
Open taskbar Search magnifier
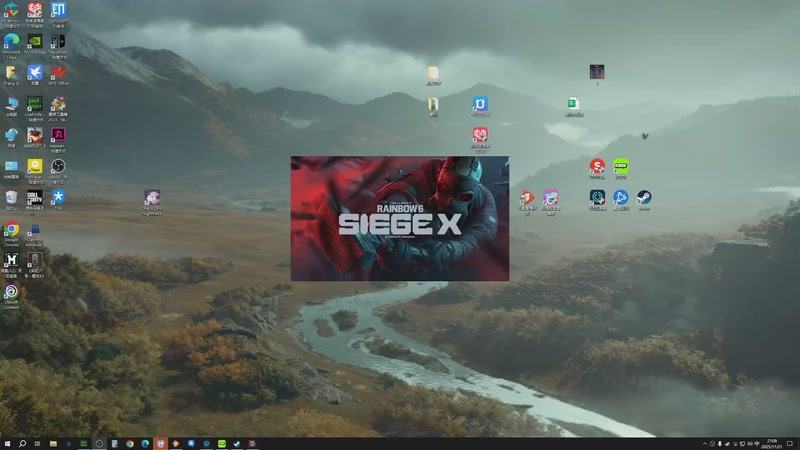click(22, 444)
